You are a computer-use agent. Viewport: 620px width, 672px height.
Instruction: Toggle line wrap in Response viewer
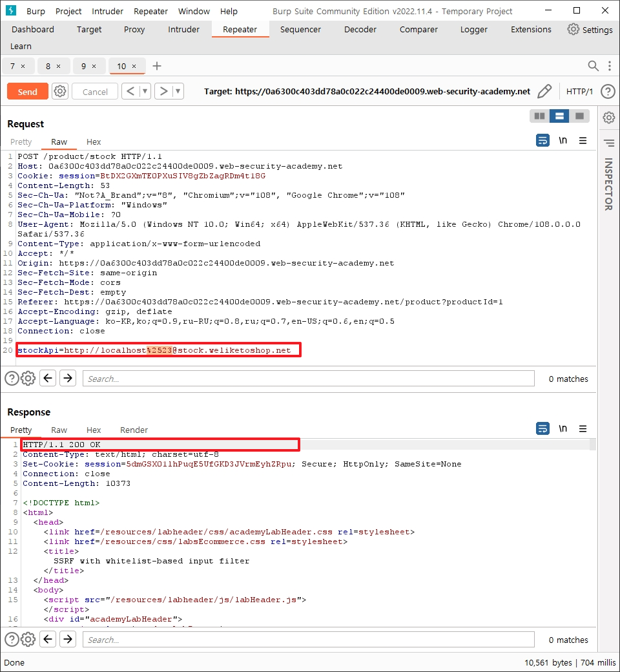click(x=542, y=428)
